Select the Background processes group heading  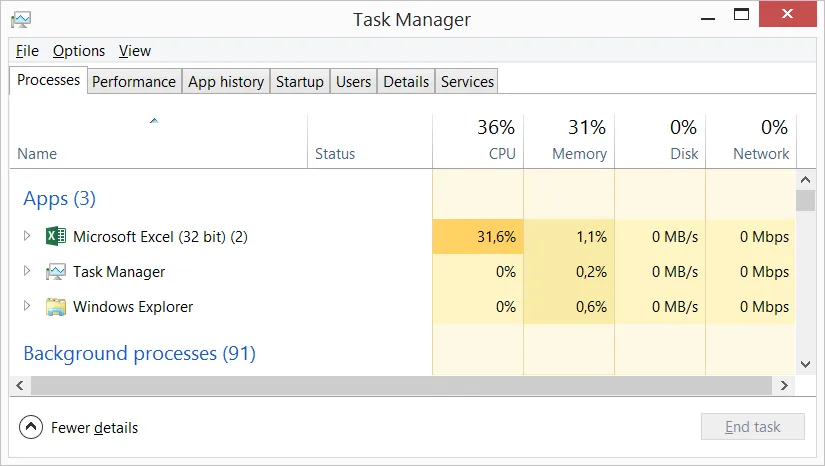139,354
